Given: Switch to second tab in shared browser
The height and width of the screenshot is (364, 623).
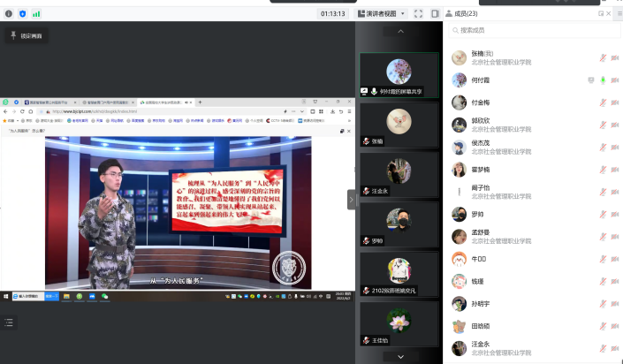Looking at the screenshot, I should coord(108,102).
